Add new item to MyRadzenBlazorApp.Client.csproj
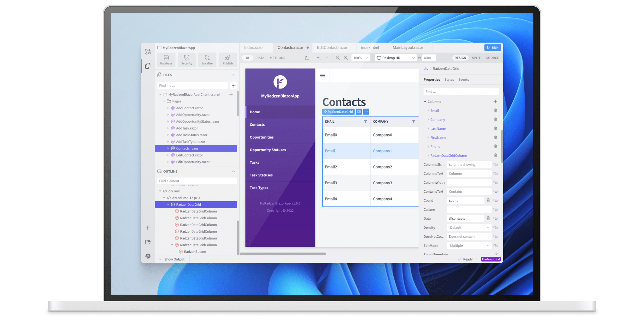This screenshot has height=322, width=644. [x=231, y=95]
